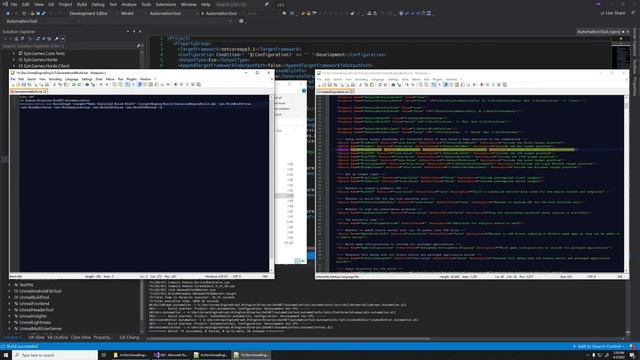Open Windows Task View from taskbar

tap(104, 355)
